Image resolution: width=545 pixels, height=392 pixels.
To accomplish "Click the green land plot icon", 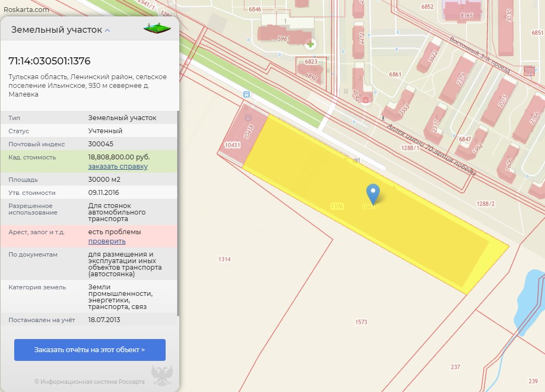I will (x=157, y=27).
